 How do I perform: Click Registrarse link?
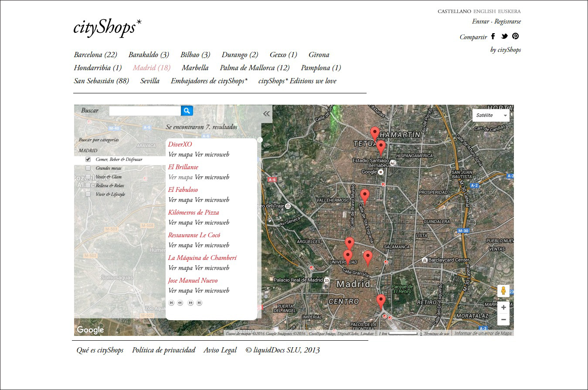coord(508,21)
